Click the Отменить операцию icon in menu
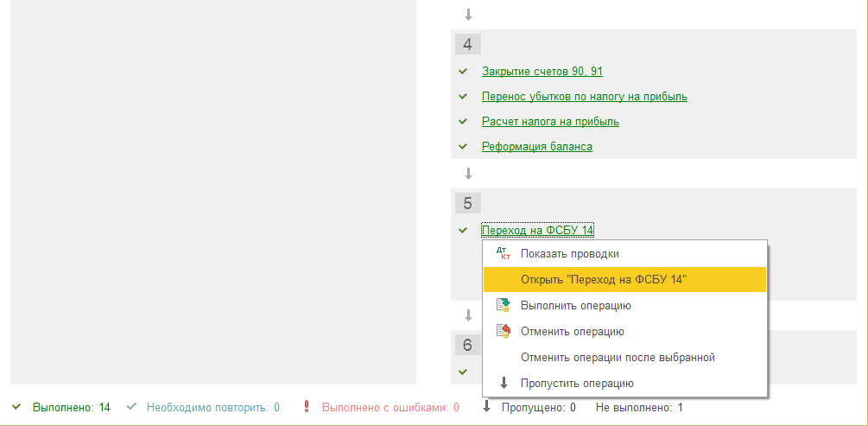This screenshot has width=868, height=426. tap(504, 332)
